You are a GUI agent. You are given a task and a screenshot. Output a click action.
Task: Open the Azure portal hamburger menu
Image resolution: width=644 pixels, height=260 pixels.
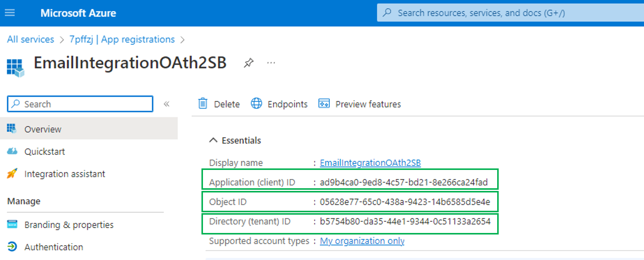(10, 13)
